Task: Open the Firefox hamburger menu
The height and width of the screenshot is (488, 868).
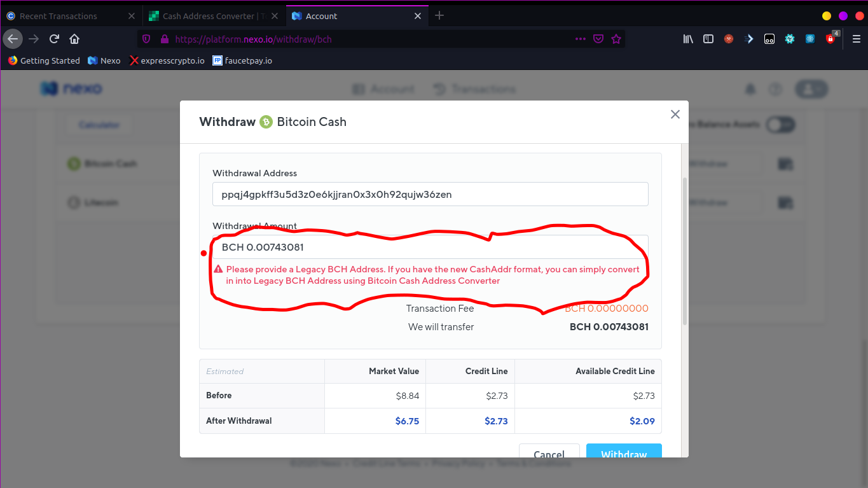Action: (x=857, y=39)
